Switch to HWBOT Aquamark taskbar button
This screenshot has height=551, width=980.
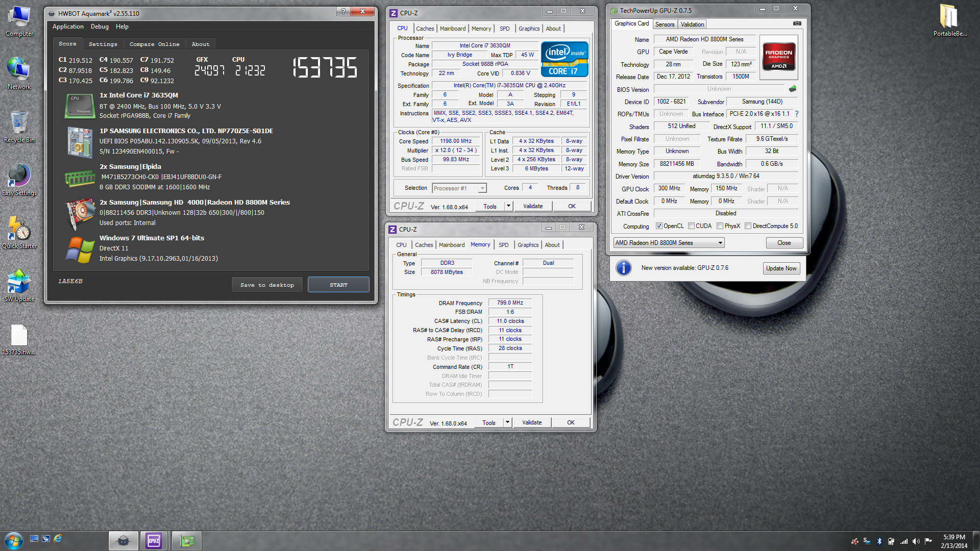pyautogui.click(x=123, y=541)
